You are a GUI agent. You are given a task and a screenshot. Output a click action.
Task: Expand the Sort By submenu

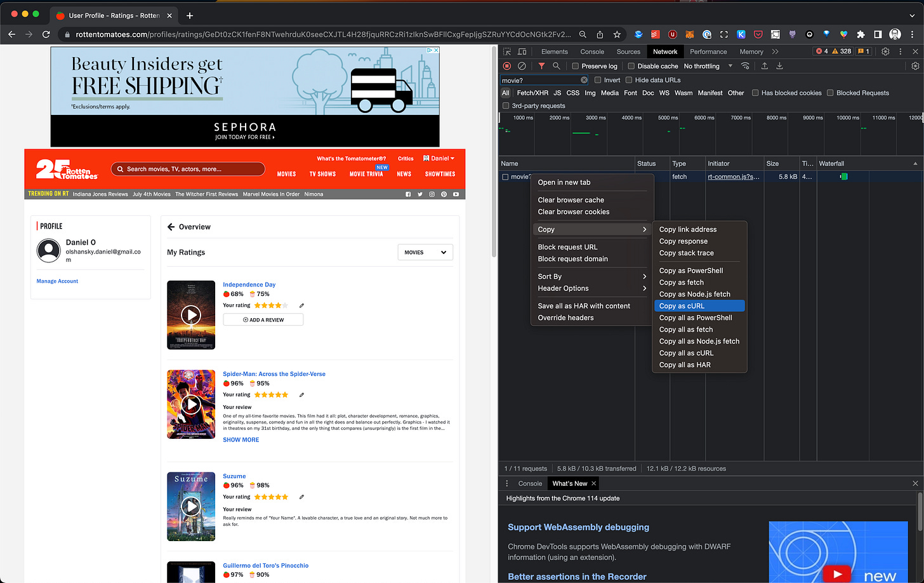591,276
